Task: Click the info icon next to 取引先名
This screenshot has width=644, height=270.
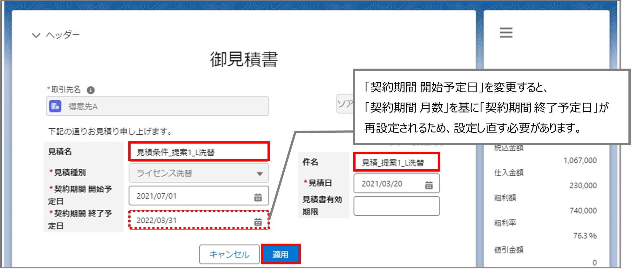Action: tap(91, 90)
